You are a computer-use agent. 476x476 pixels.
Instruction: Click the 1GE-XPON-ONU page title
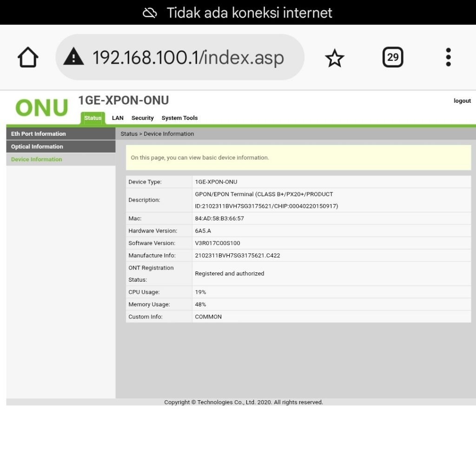(x=124, y=100)
